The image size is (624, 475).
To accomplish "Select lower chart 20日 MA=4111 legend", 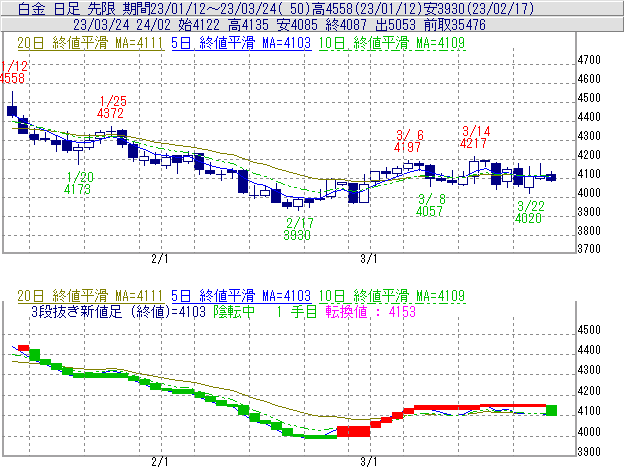I will point(90,296).
